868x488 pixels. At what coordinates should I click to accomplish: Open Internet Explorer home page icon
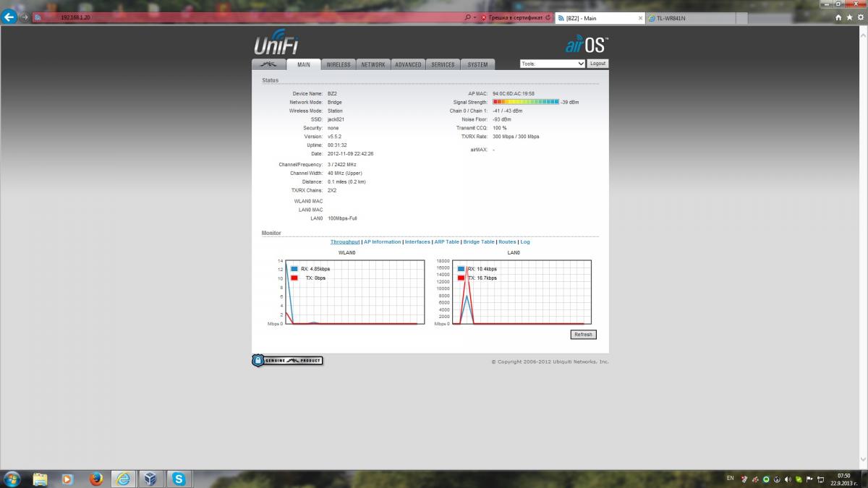pyautogui.click(x=839, y=17)
